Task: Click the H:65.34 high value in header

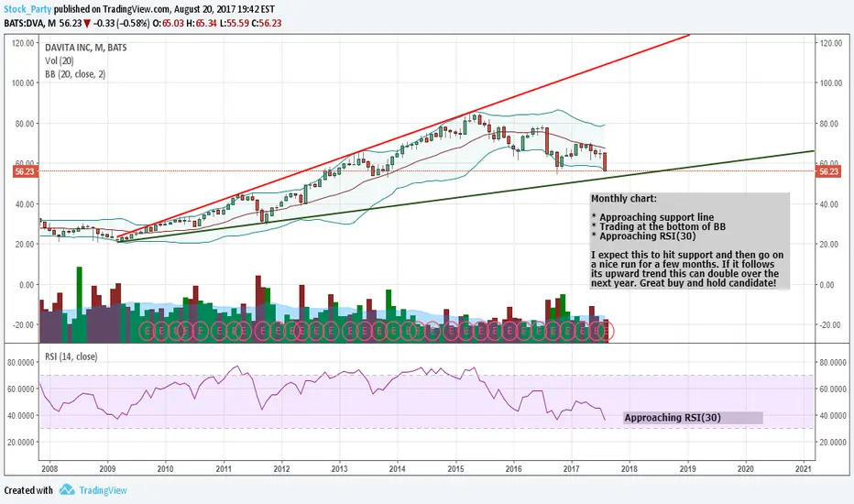Action: (202, 24)
